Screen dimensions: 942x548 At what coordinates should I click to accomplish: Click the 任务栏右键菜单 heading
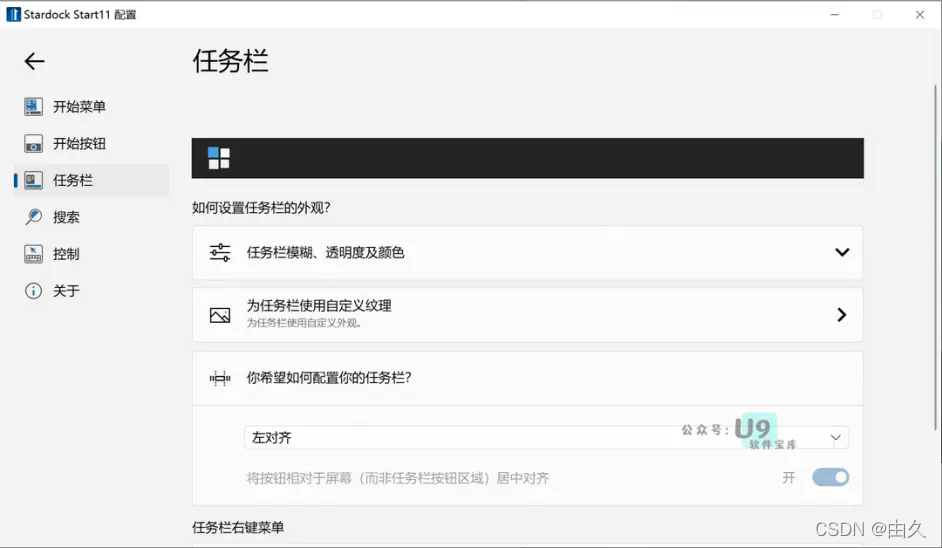238,528
